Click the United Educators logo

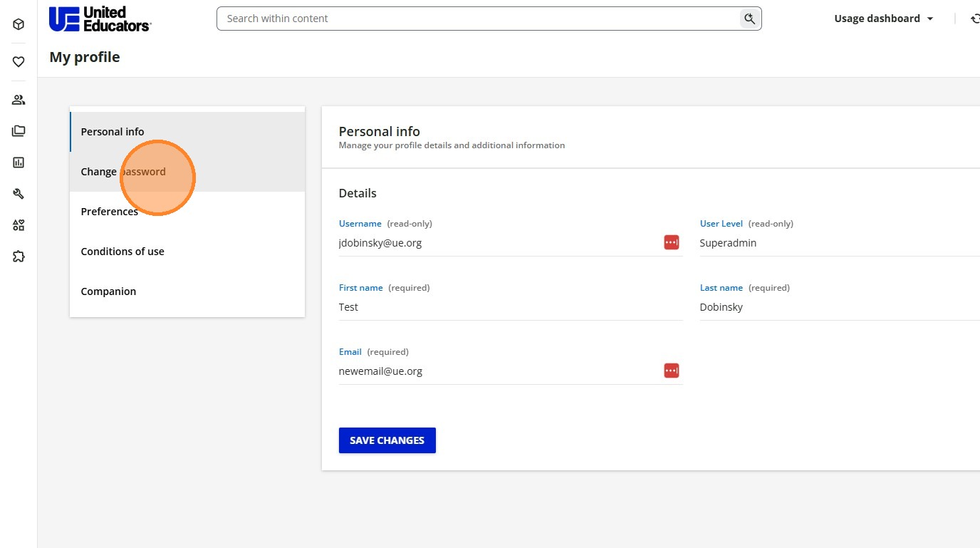tap(100, 19)
